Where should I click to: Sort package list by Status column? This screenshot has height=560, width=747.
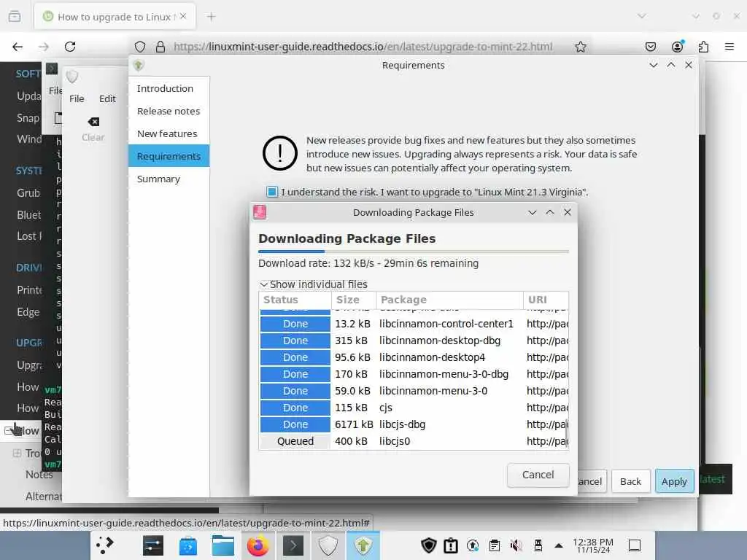tap(295, 300)
